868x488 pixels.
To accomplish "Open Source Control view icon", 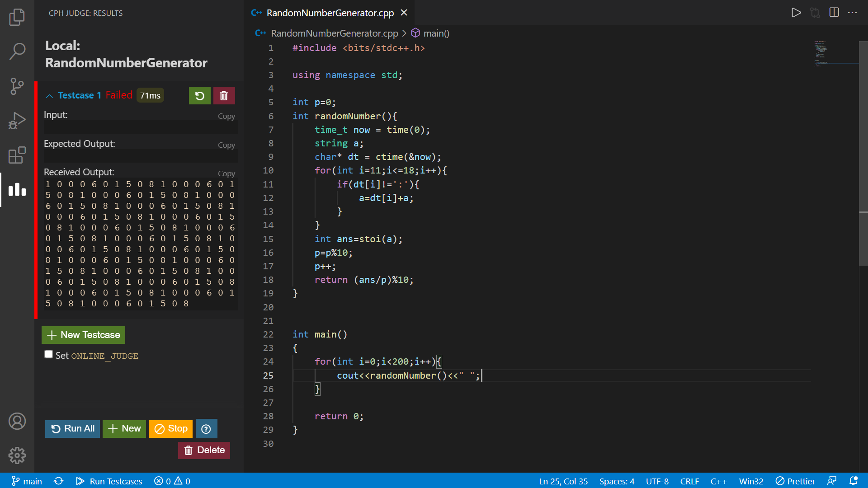I will [x=17, y=86].
